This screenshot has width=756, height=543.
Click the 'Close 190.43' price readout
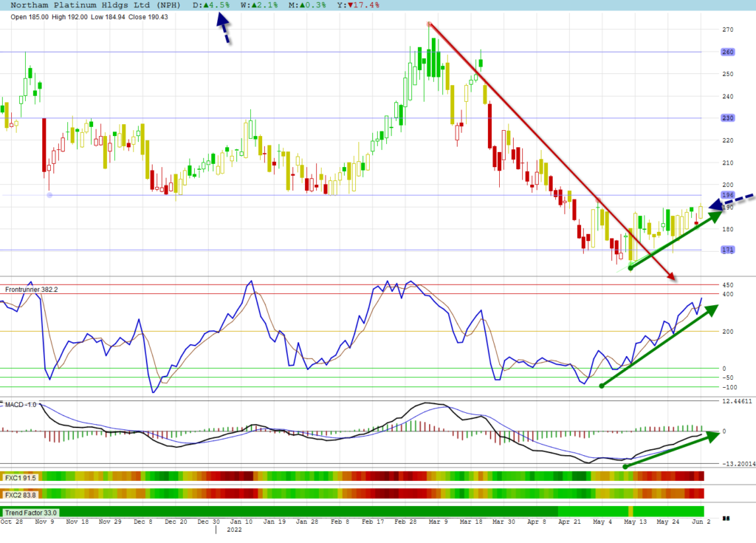click(148, 17)
